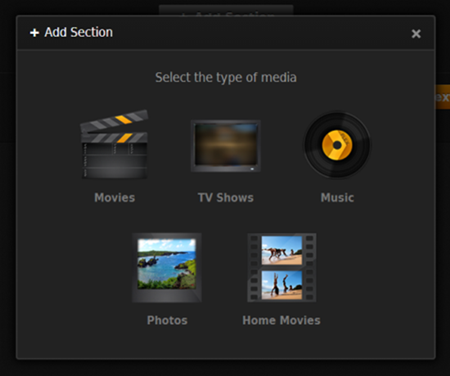The image size is (450, 376).
Task: Click the bottom handstand frame in Home Movies filmstrip
Action: click(282, 285)
